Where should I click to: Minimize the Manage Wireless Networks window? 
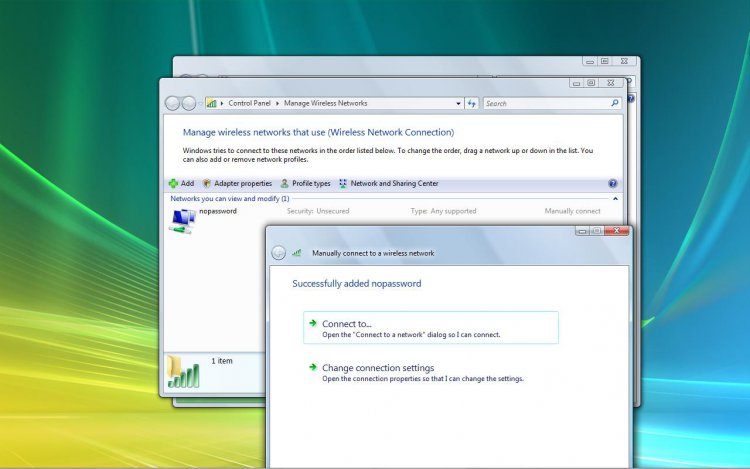(x=576, y=83)
